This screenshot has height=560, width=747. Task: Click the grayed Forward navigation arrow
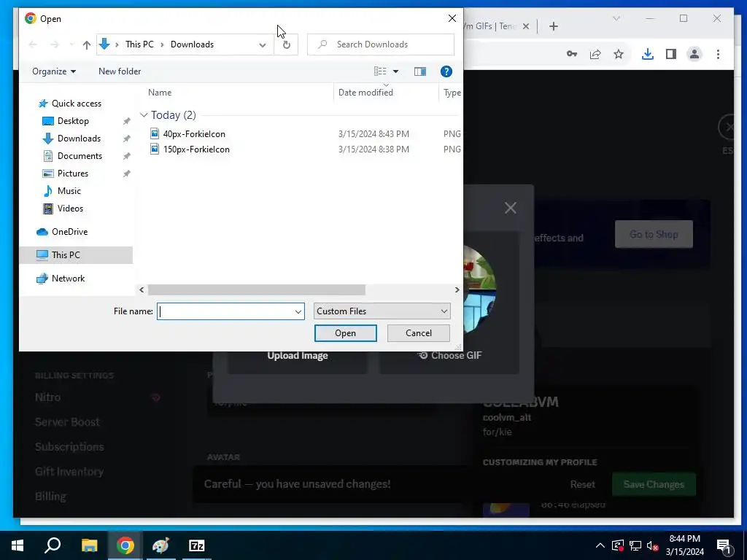[55, 44]
